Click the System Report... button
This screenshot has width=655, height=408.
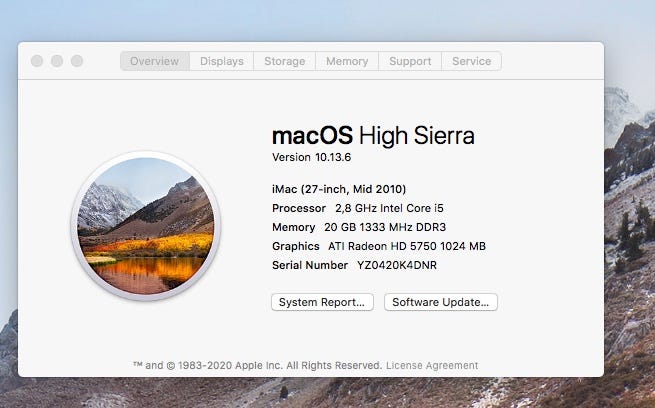pos(322,302)
